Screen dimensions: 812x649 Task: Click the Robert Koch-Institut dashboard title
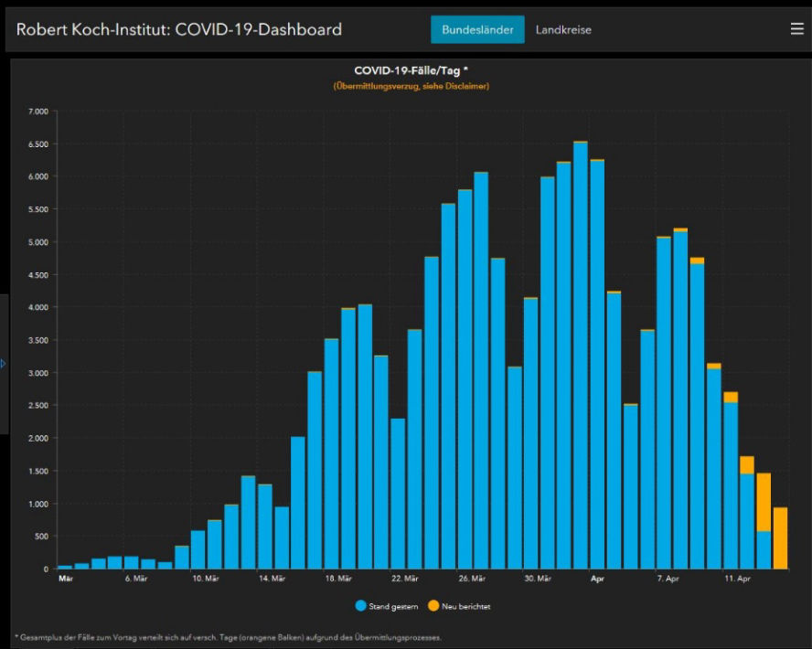[179, 29]
